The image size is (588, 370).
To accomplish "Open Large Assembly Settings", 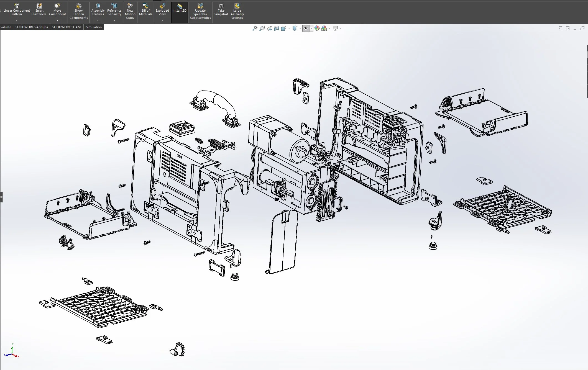I will [237, 12].
